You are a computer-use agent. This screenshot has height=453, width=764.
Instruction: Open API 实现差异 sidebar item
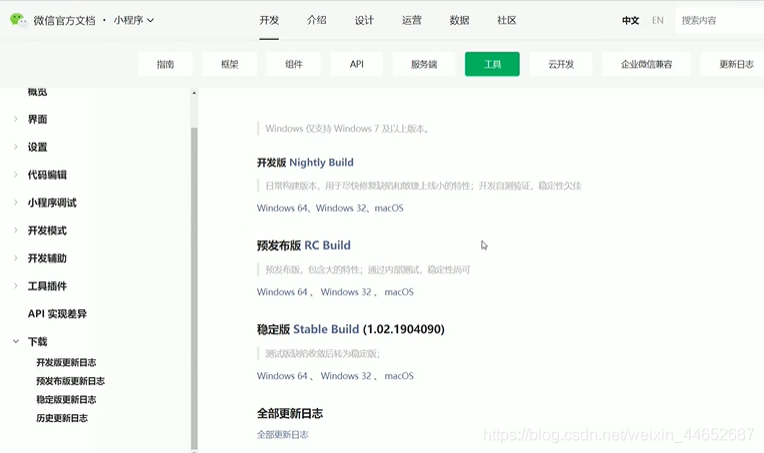57,314
